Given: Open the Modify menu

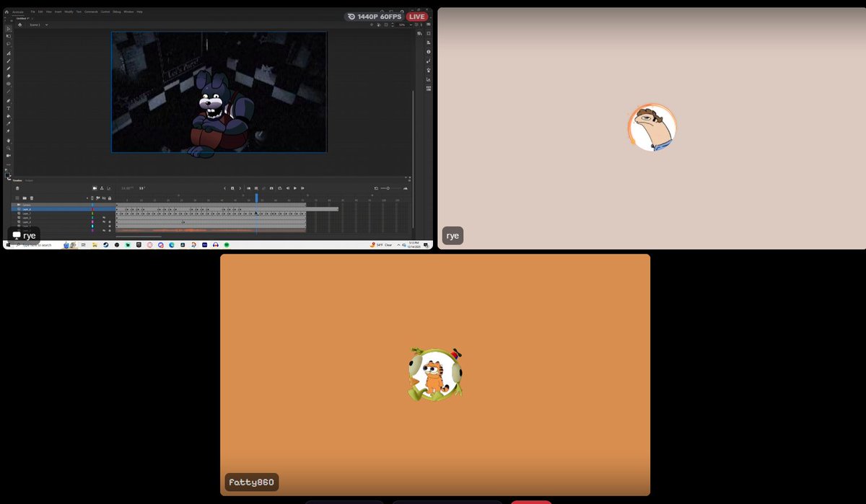Looking at the screenshot, I should 69,12.
